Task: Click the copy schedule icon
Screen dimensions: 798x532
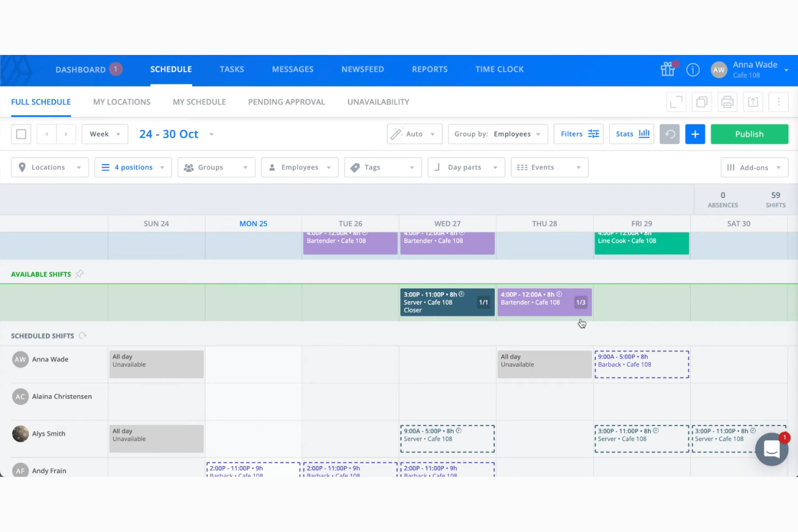Action: (701, 102)
